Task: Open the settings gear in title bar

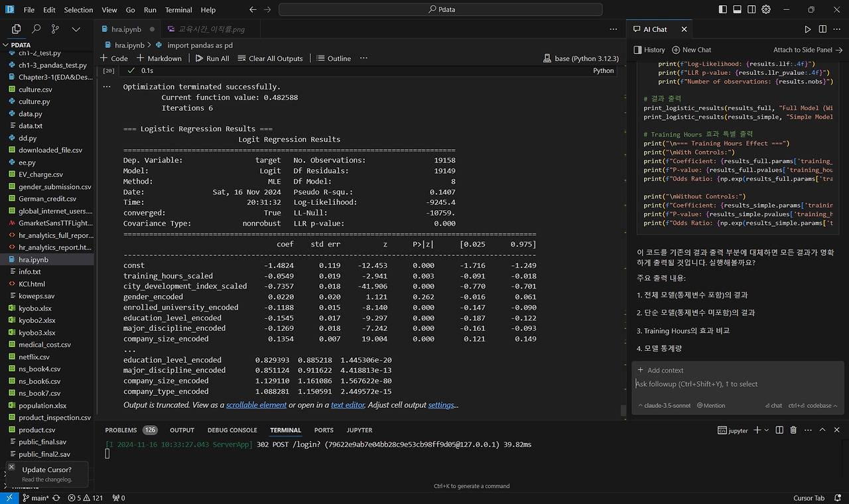Action: (766, 10)
